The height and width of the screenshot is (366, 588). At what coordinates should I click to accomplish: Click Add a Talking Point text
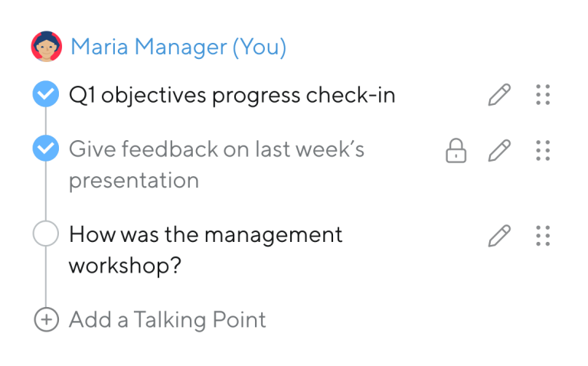point(167,320)
